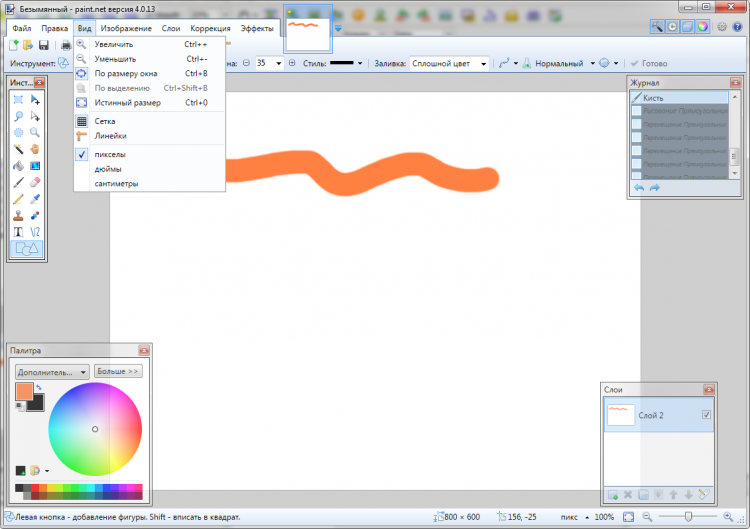Open the Слои menu
The width and height of the screenshot is (750, 529).
coord(171,28)
